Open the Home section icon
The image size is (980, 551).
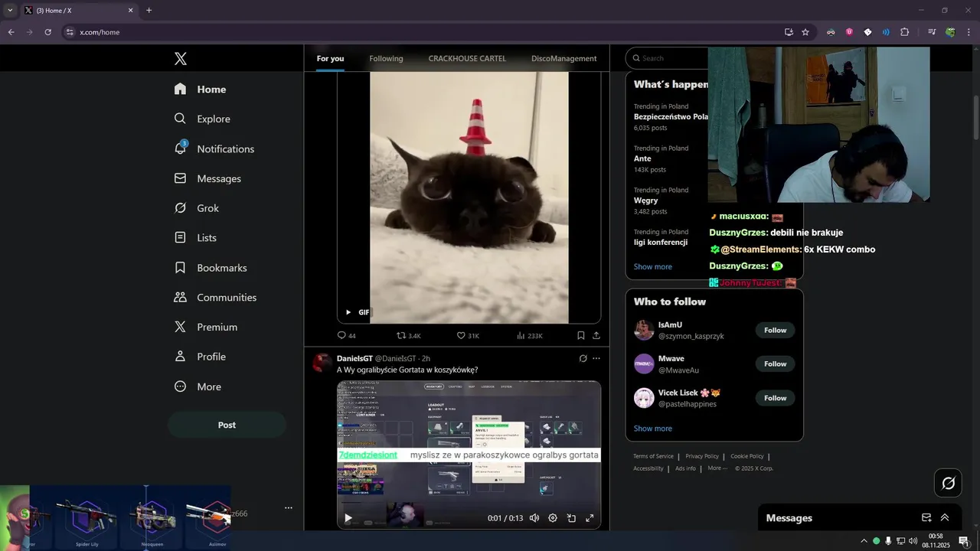tap(180, 89)
